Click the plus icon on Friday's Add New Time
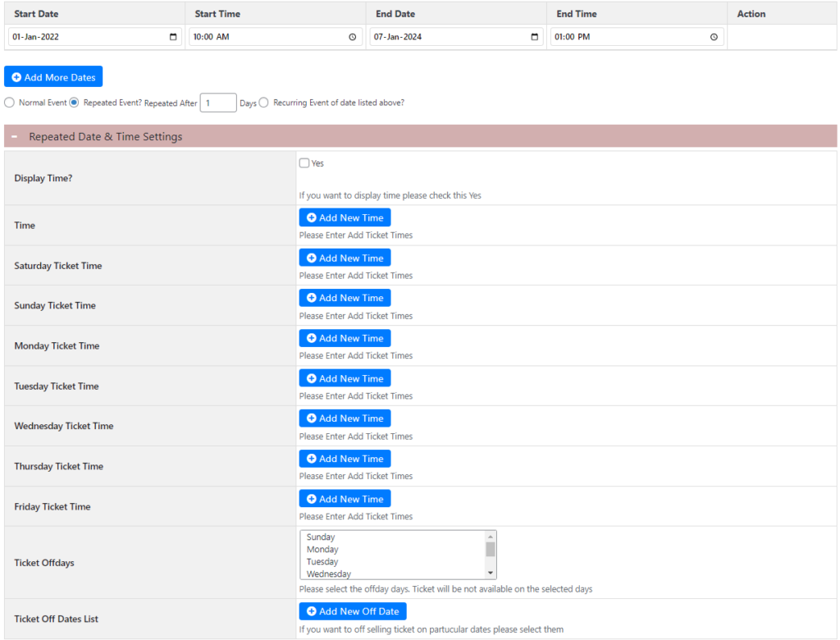Image resolution: width=840 pixels, height=640 pixels. tap(310, 498)
